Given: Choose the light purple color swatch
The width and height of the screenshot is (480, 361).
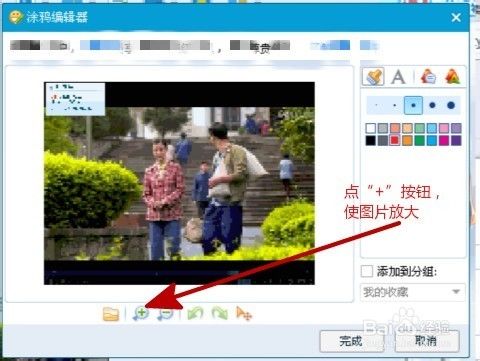Looking at the screenshot, I should (x=456, y=128).
